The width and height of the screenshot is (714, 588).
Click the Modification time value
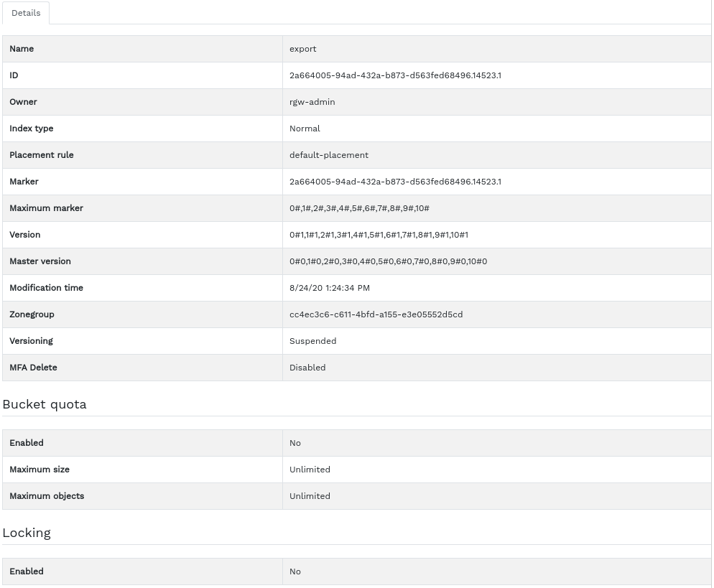330,288
